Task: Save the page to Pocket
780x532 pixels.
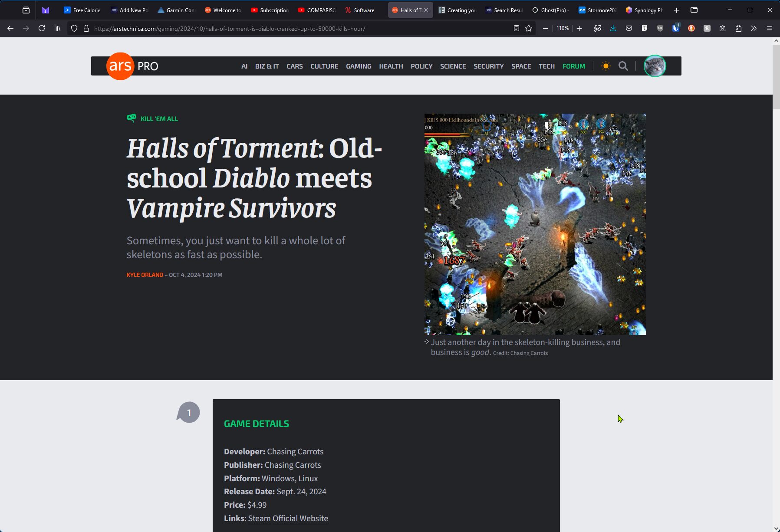Action: [x=629, y=28]
